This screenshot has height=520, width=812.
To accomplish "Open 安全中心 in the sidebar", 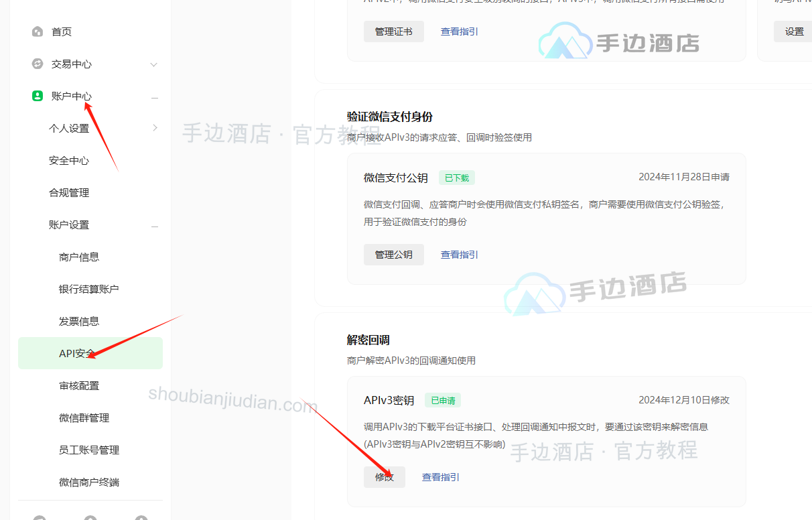I will point(69,160).
